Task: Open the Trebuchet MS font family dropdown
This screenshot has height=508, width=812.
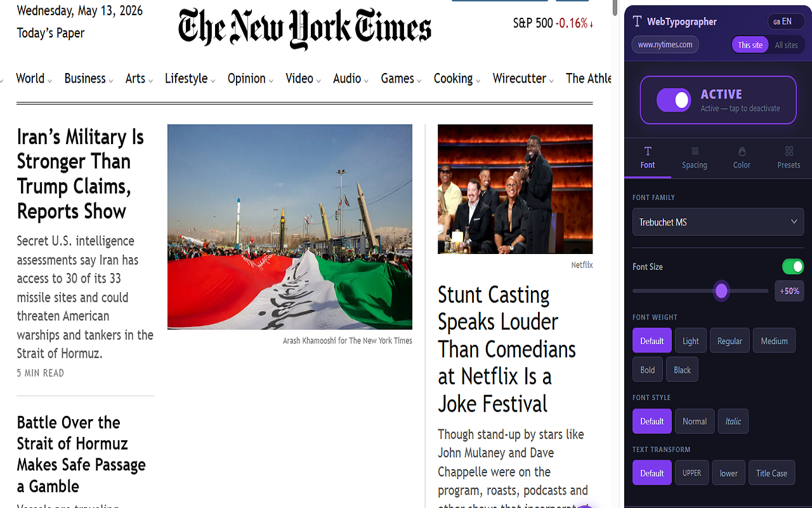Action: [x=718, y=222]
